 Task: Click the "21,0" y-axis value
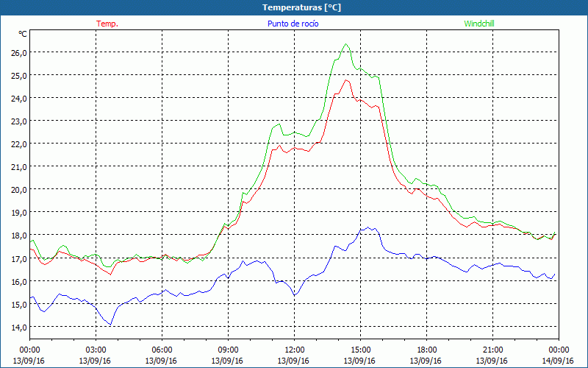[x=19, y=167]
